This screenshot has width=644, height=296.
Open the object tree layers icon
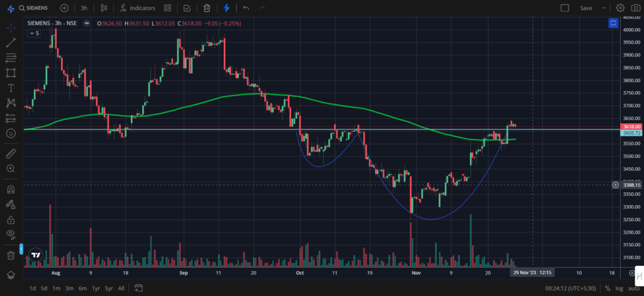11,275
